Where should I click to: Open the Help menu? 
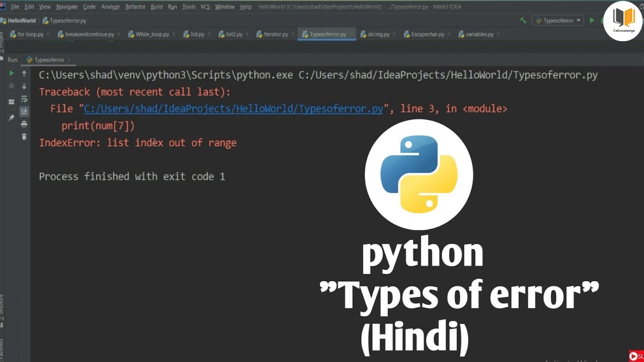246,7
